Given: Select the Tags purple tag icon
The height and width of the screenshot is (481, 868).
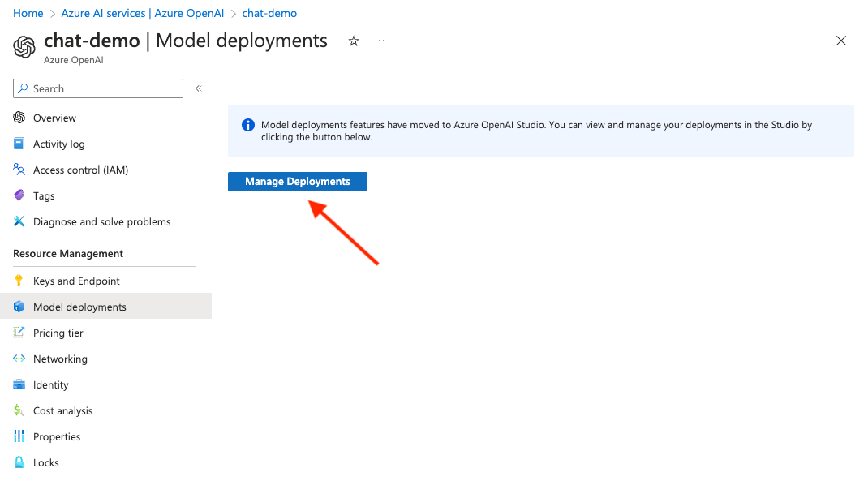Looking at the screenshot, I should [20, 195].
